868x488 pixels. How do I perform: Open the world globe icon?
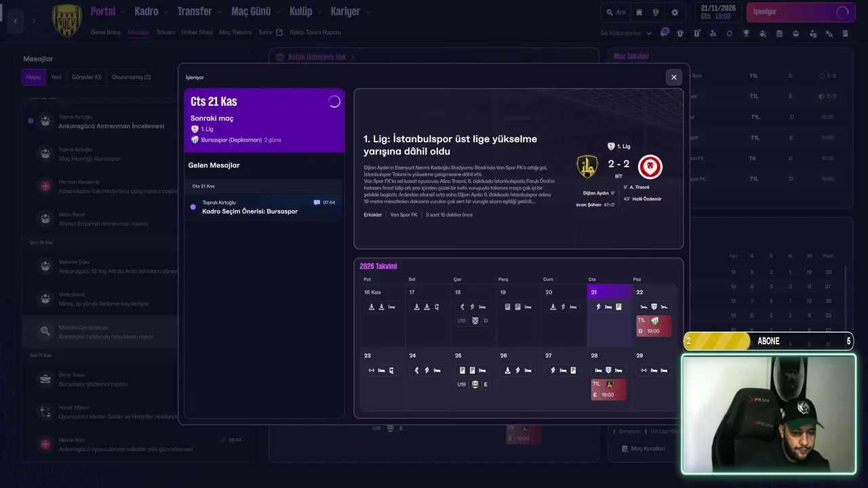[x=656, y=12]
